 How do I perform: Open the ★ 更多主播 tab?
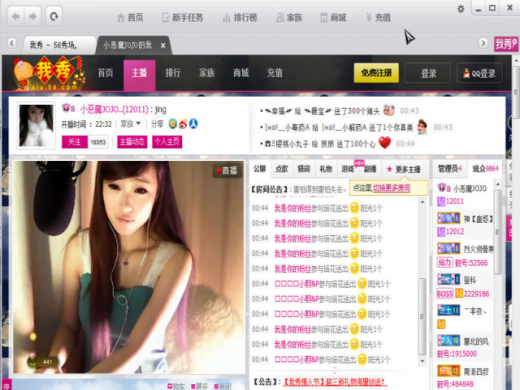[x=404, y=169]
